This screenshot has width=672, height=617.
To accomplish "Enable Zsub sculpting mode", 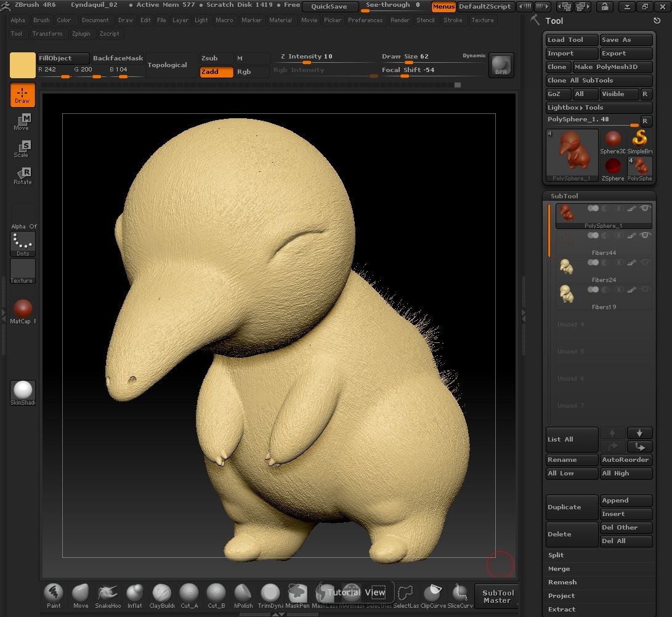I will click(215, 58).
